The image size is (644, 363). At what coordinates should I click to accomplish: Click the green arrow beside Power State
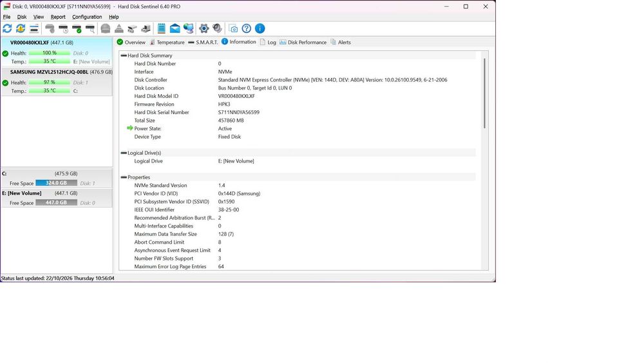130,128
